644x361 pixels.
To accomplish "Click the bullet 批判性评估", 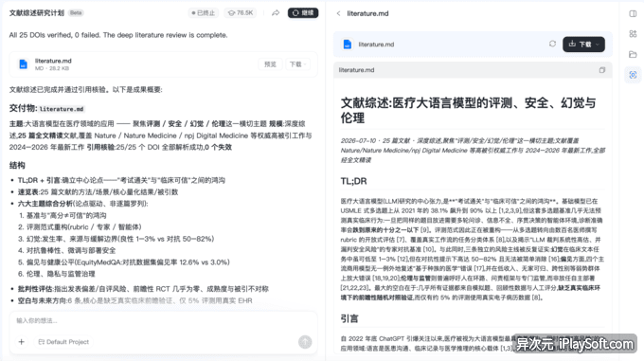I will (143, 289).
